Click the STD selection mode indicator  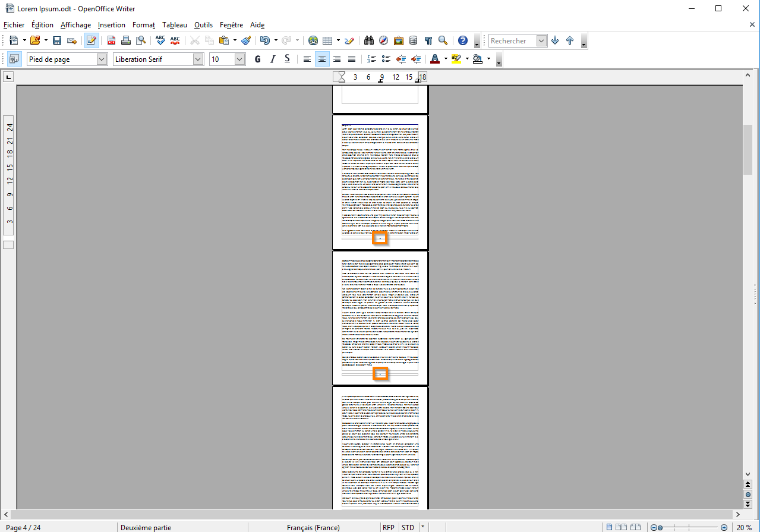pyautogui.click(x=408, y=527)
